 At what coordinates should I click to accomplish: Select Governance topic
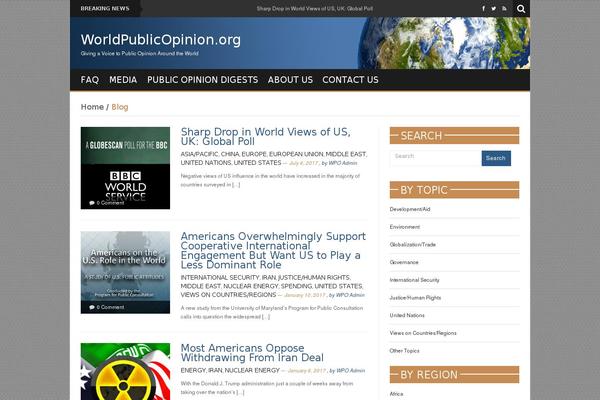[x=404, y=262]
